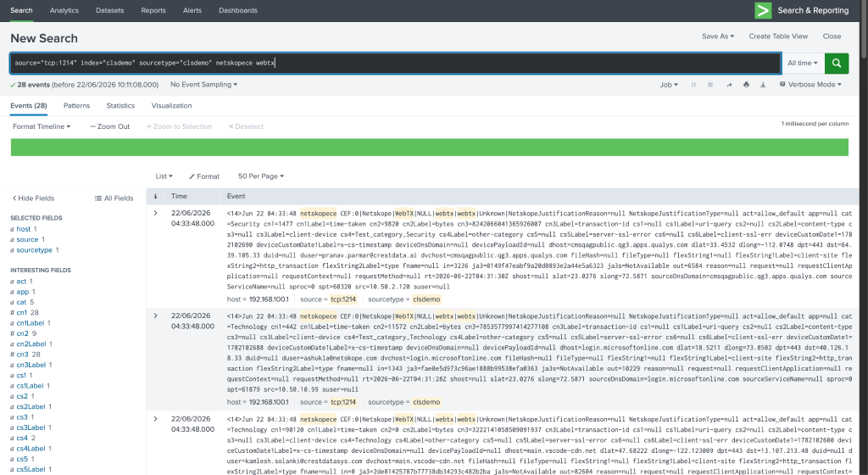Open the cs5Label interesting field
The image size is (868, 475).
pyautogui.click(x=31, y=469)
